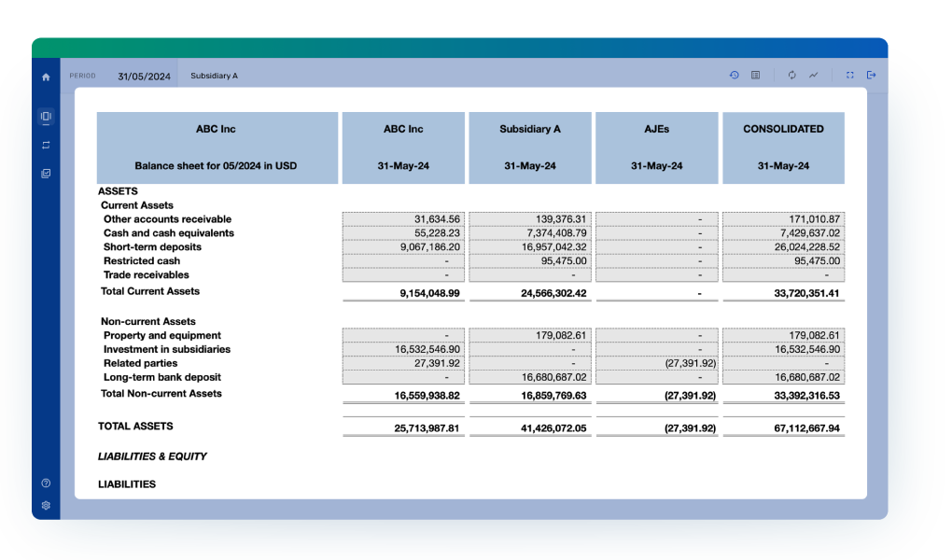Select Subsidiary A Restricted cash cell 95,475.00
The width and height of the screenshot is (952, 560).
pyautogui.click(x=530, y=261)
